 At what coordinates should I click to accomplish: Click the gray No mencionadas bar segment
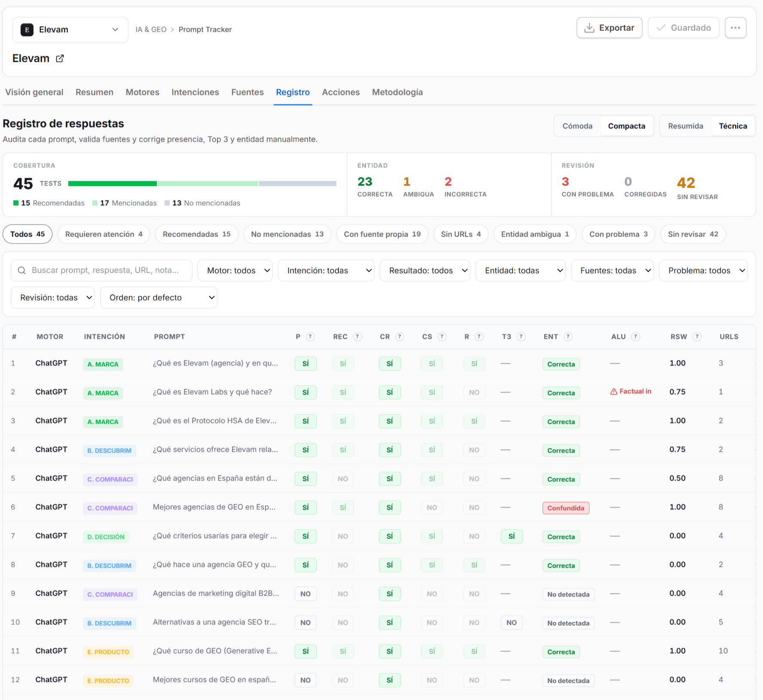(x=298, y=184)
